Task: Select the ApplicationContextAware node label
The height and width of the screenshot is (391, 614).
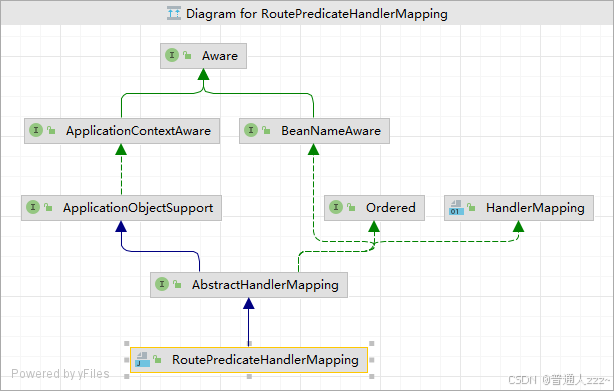Action: click(138, 131)
